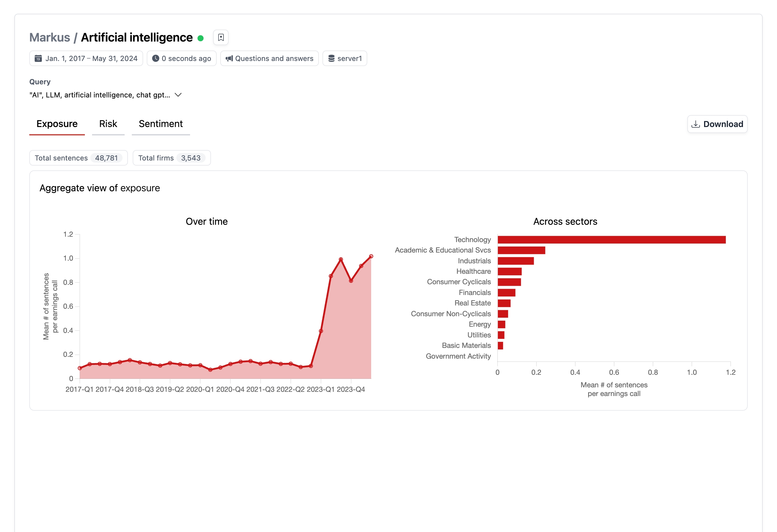
Task: Click the download arrow icon in the Download button
Action: (696, 124)
